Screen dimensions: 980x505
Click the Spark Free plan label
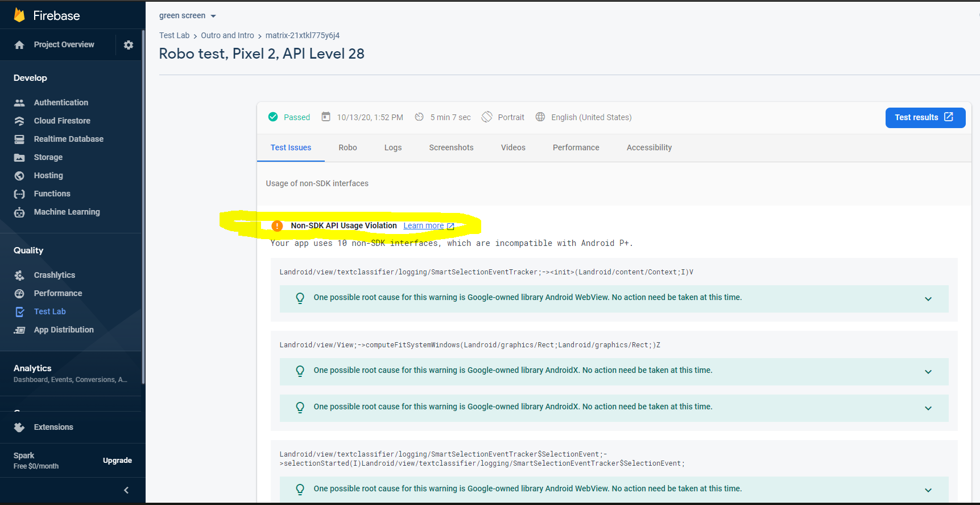(36, 461)
